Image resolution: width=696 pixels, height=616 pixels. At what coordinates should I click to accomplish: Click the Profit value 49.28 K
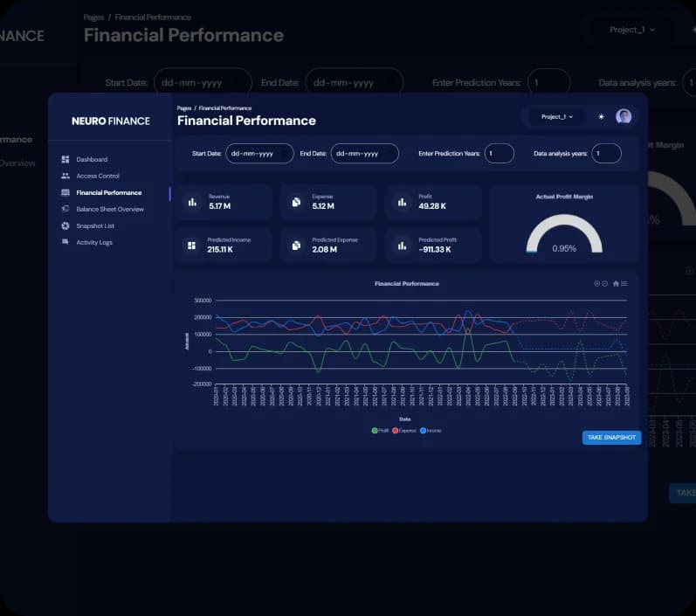click(432, 206)
